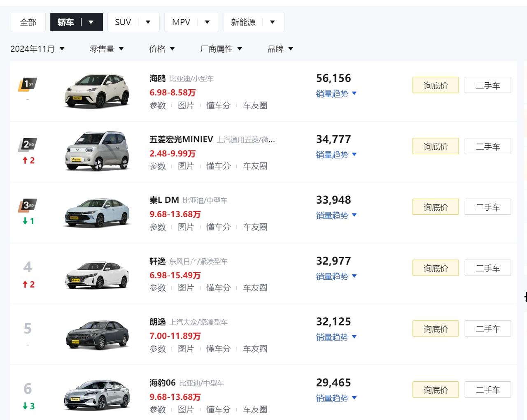
Task: Open 参数 link for 五菱宏光MINIEV
Action: coord(158,166)
